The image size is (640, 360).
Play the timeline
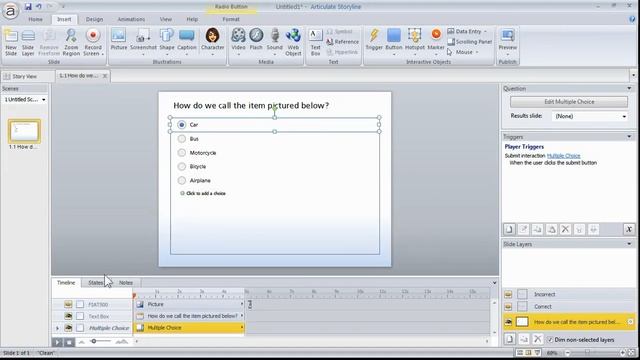pos(57,342)
